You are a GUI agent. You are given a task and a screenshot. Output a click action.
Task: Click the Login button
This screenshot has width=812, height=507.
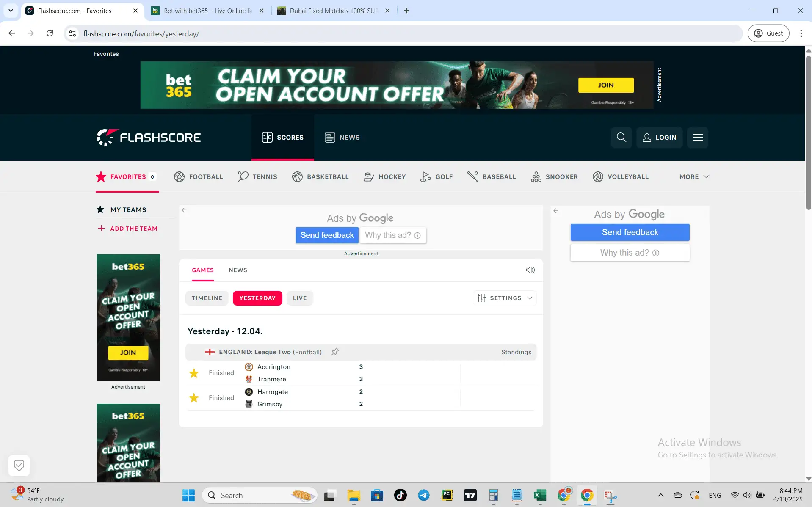click(x=659, y=137)
